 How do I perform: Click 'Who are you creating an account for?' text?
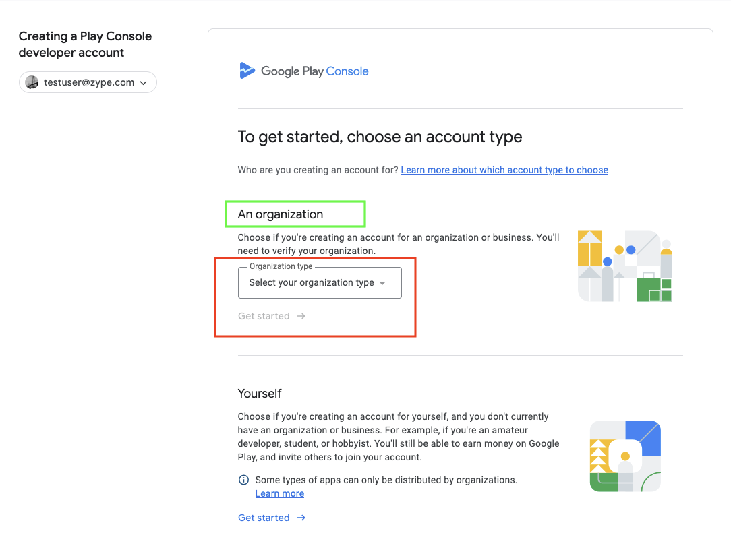pos(318,170)
